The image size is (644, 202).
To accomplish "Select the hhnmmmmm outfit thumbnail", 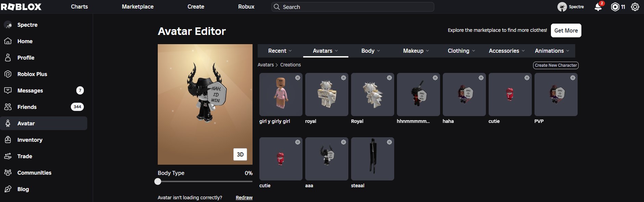I will tap(418, 94).
